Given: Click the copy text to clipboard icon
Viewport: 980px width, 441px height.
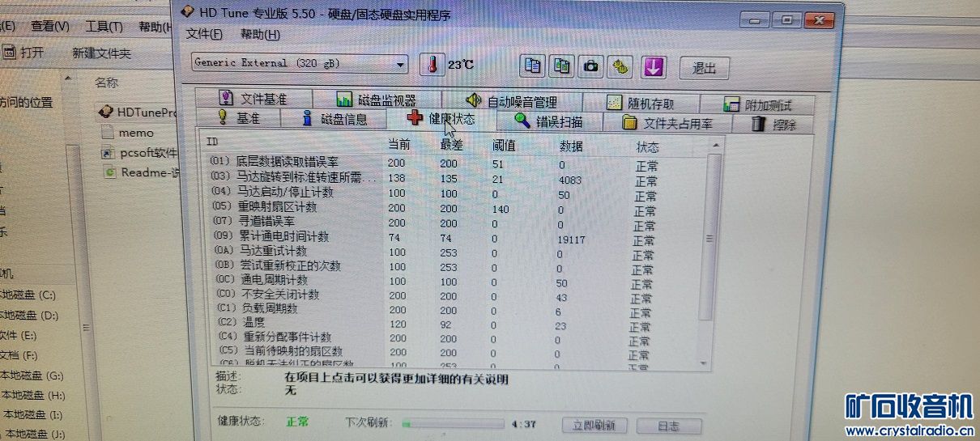Looking at the screenshot, I should point(533,66).
